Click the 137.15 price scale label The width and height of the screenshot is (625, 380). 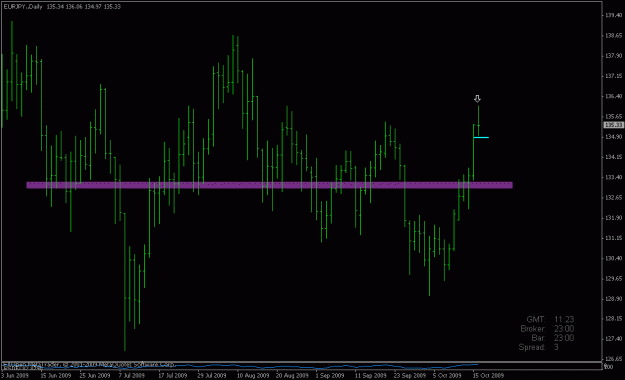(614, 76)
